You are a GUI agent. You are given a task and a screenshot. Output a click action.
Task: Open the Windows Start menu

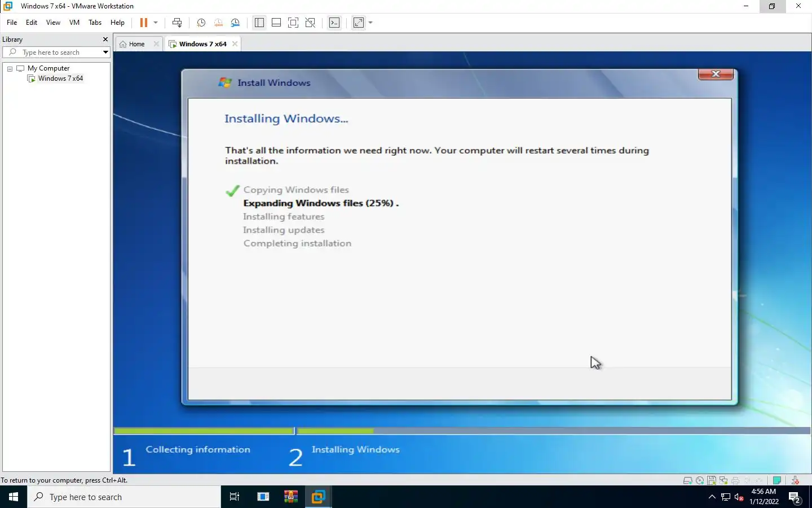tap(14, 497)
